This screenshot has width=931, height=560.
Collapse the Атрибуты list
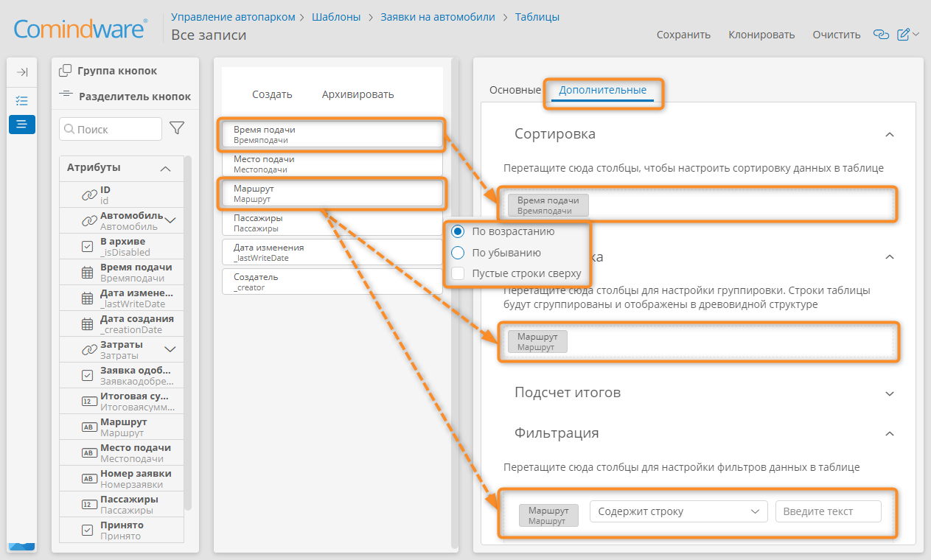[x=166, y=168]
